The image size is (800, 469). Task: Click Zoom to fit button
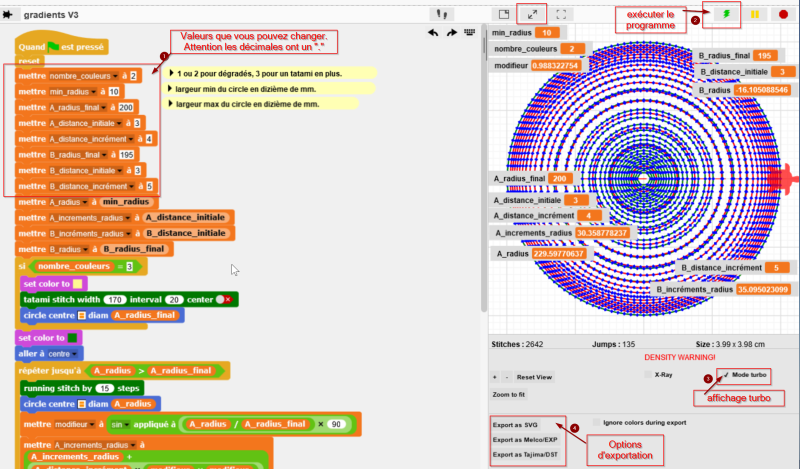(x=509, y=394)
